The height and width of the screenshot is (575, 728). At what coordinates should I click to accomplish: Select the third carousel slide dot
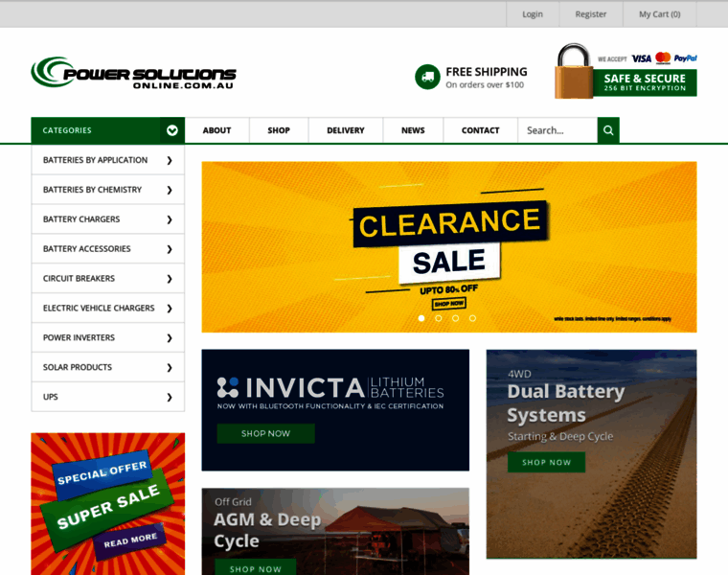click(455, 318)
